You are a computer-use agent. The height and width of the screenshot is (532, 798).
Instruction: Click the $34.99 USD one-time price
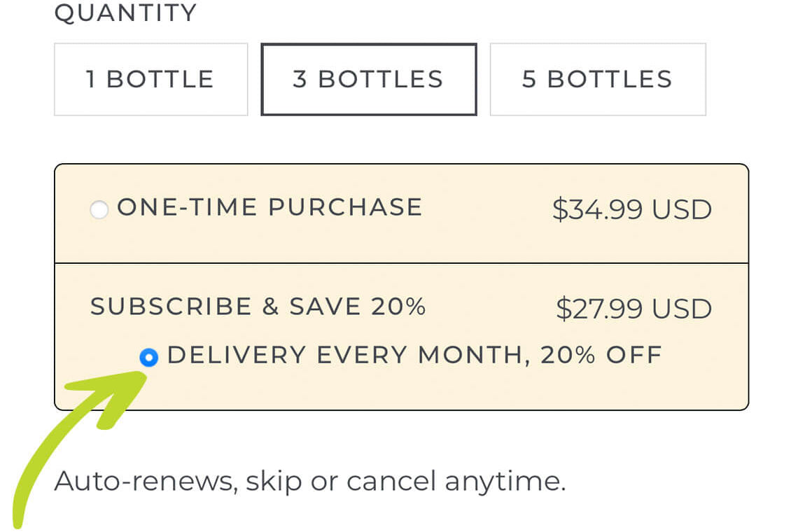[x=631, y=209]
